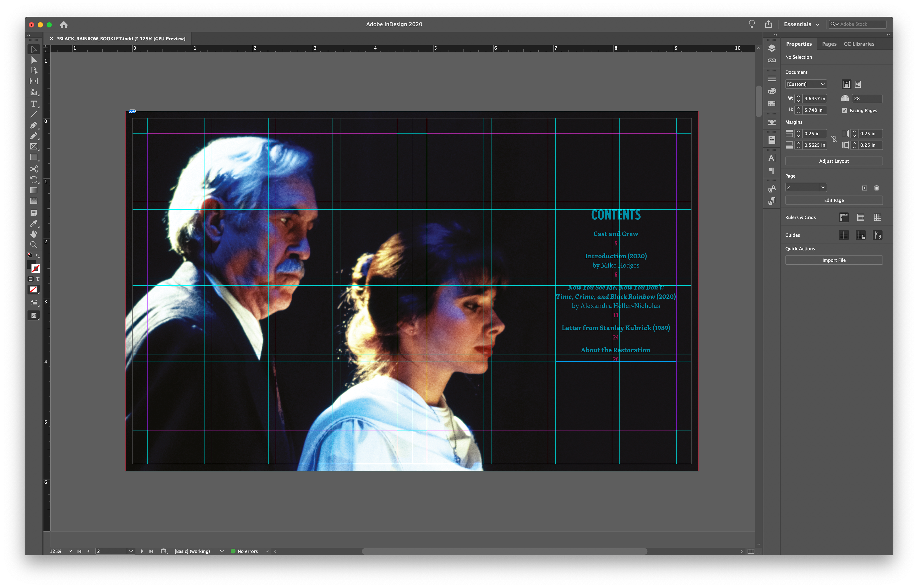
Task: Open the Layers panel icon
Action: [x=771, y=49]
